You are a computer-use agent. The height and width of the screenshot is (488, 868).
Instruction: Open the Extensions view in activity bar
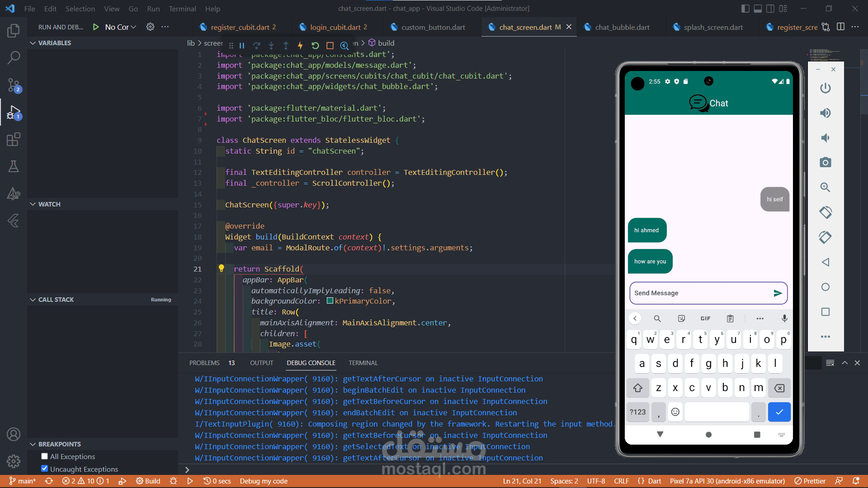pos(14,139)
